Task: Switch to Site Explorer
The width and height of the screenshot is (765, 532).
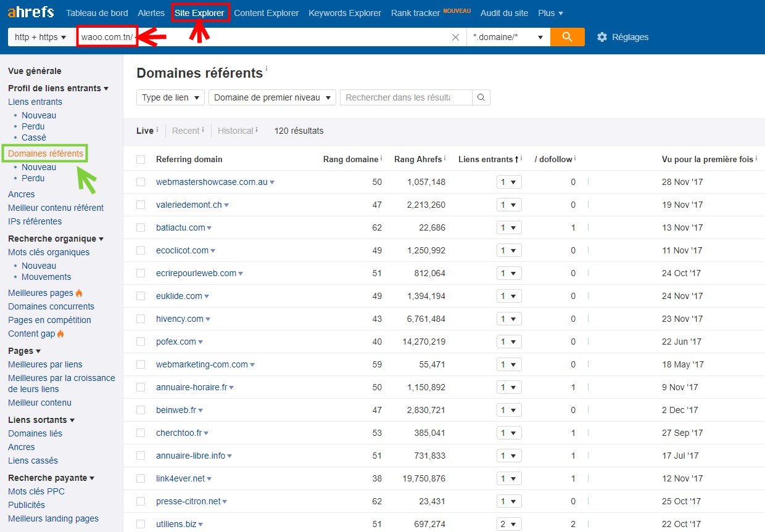Action: click(199, 13)
